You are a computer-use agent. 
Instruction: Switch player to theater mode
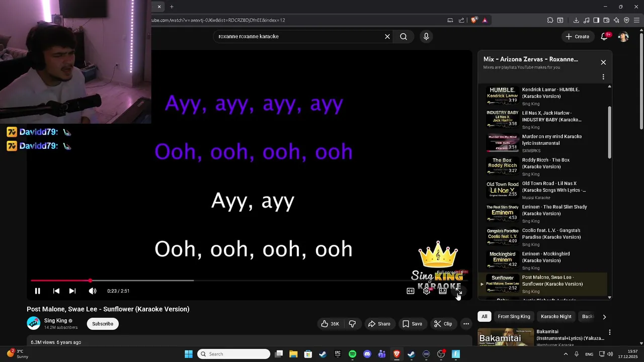pos(443,291)
